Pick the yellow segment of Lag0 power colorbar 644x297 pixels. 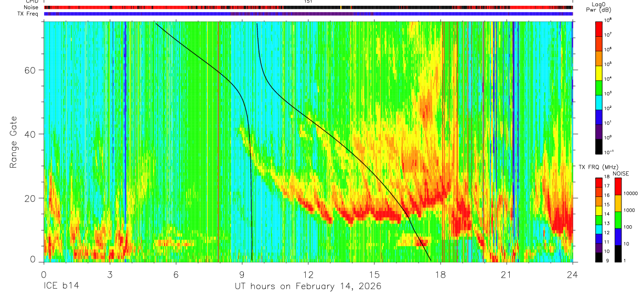[598, 73]
